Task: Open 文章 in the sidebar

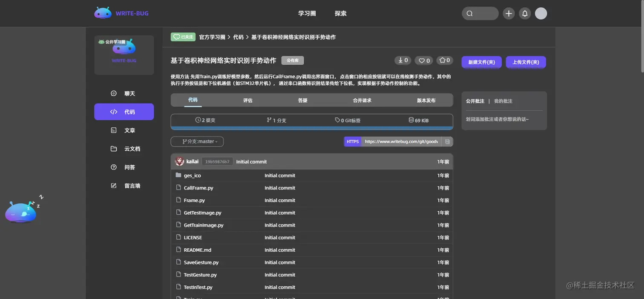Action: 124,130
